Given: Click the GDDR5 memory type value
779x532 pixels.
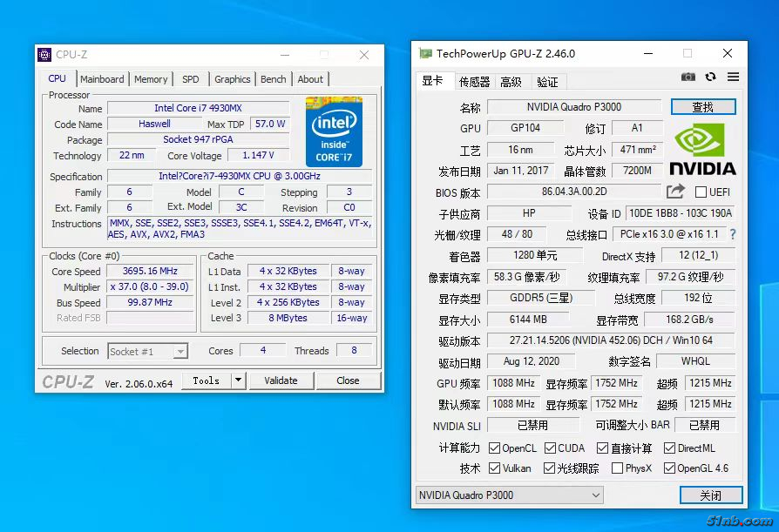Looking at the screenshot, I should pyautogui.click(x=541, y=298).
